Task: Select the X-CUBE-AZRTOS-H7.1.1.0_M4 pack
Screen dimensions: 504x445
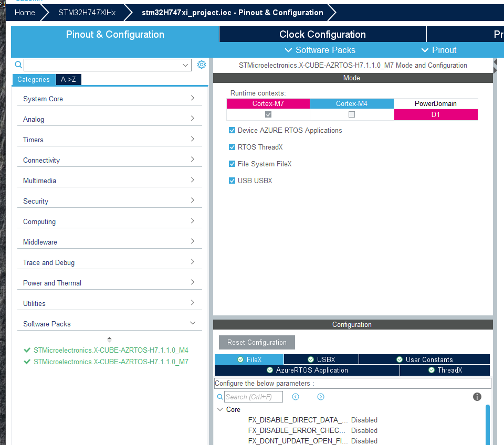Action: click(111, 350)
